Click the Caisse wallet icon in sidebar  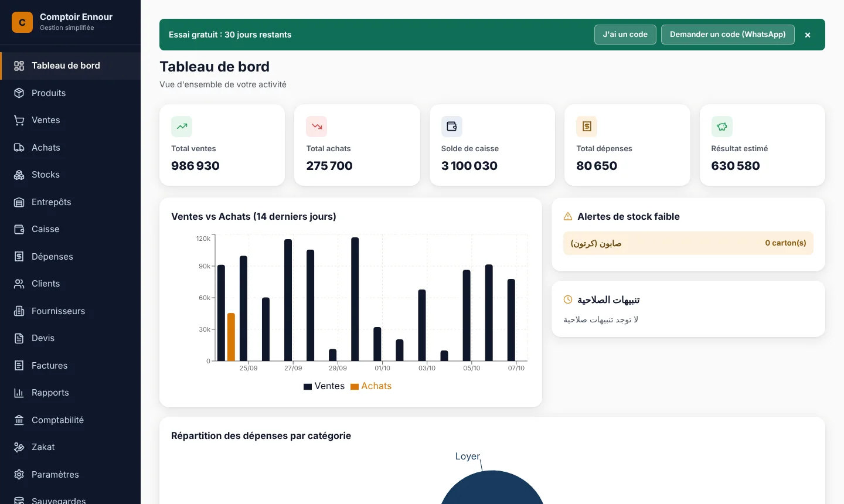tap(19, 229)
